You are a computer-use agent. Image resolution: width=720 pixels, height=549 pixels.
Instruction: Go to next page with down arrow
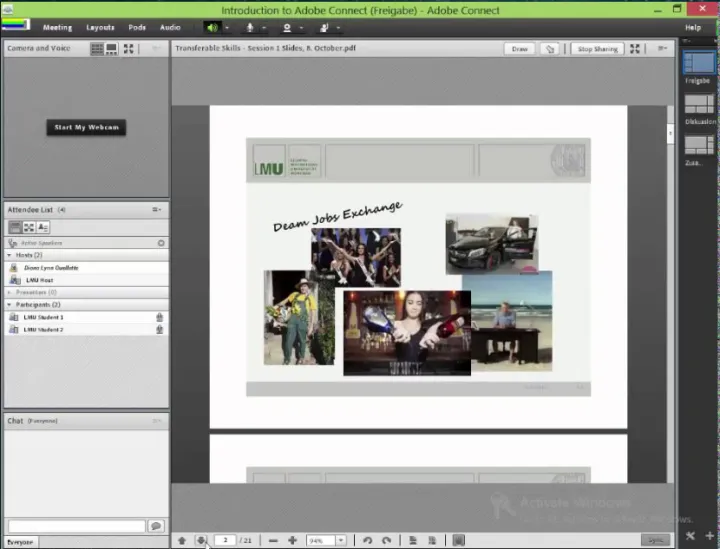(201, 540)
